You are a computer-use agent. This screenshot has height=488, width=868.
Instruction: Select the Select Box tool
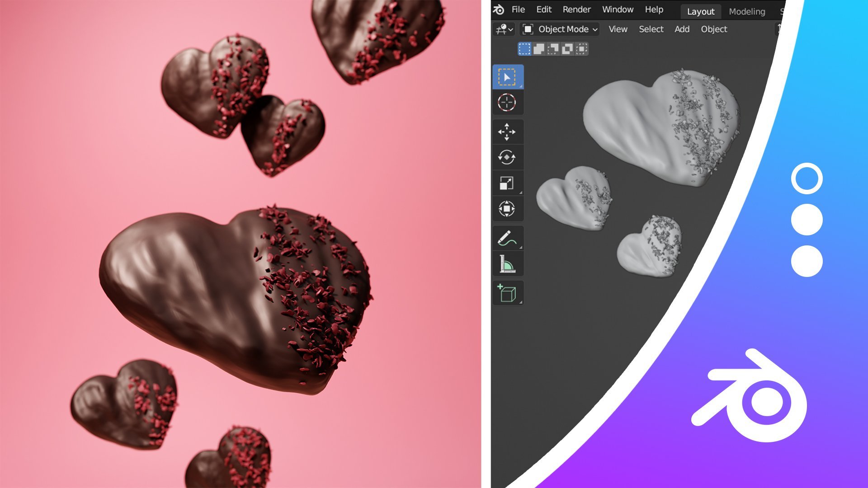point(507,77)
